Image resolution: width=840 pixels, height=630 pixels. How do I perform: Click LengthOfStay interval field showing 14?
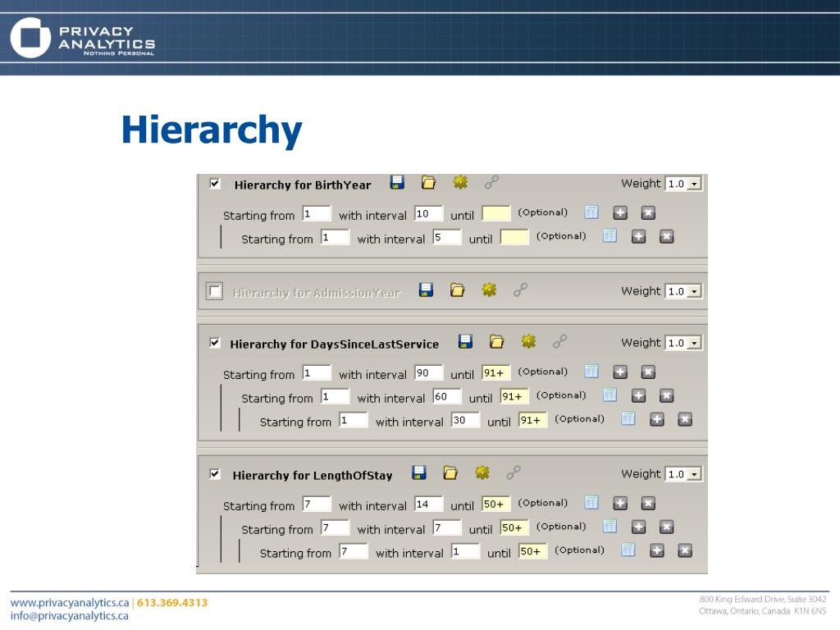(x=428, y=504)
